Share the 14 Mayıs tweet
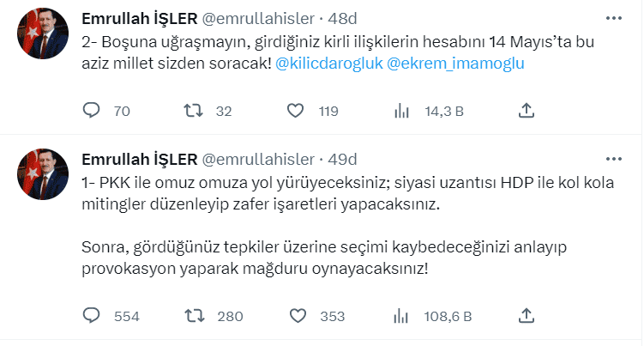 click(527, 110)
